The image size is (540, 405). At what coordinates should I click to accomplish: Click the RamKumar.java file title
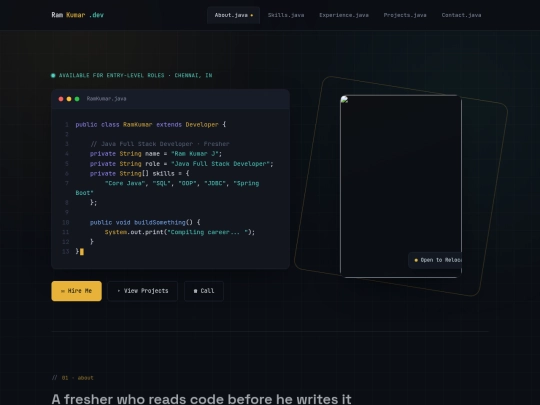[x=106, y=99]
